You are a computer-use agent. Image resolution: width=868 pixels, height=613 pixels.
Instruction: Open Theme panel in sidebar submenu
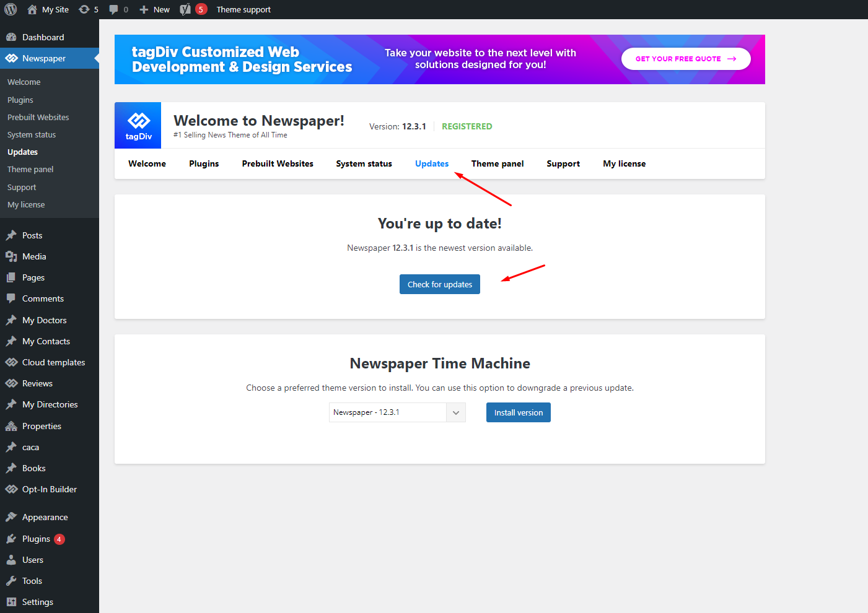pos(30,169)
